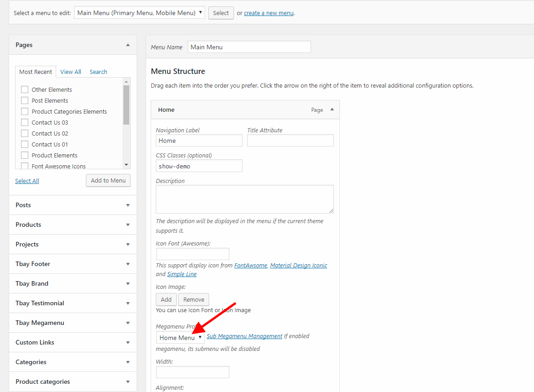The height and width of the screenshot is (392, 534).
Task: Click the CSS Classes input field
Action: 199,166
